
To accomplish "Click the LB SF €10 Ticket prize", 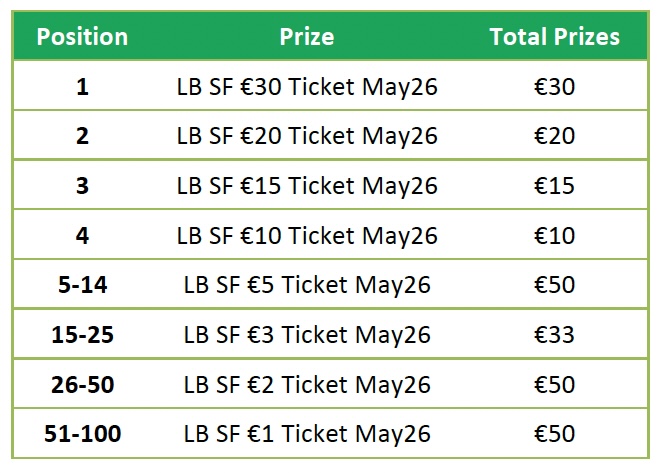I will (x=307, y=236).
